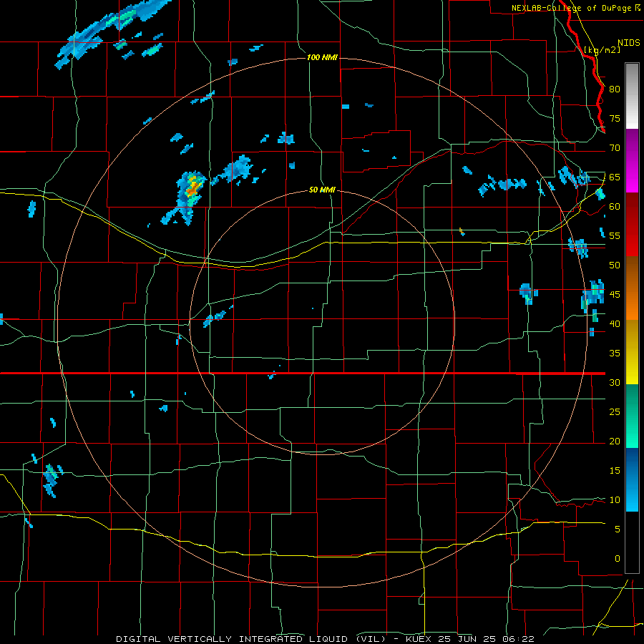Click the NIDS label above the scale
Screen dimensions: 644x644
(x=629, y=43)
